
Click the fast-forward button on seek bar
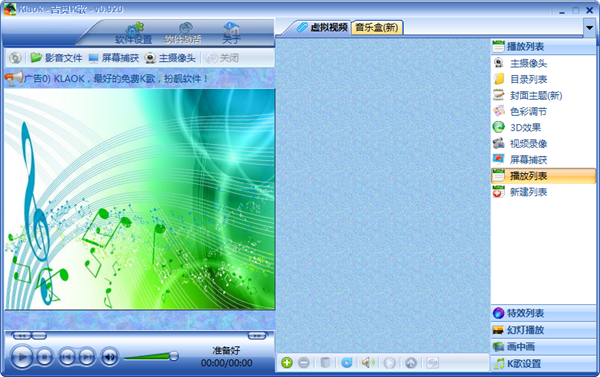point(257,336)
